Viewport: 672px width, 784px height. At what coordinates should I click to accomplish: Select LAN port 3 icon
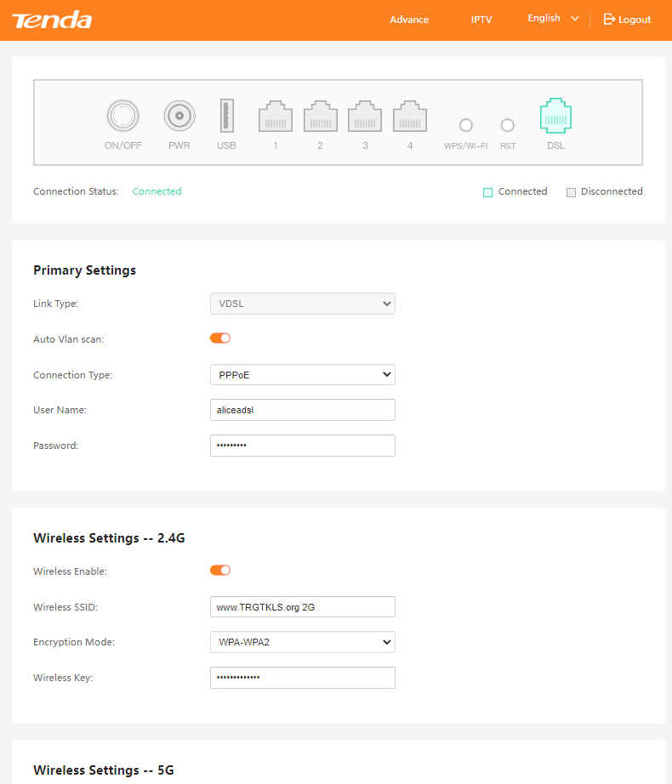(365, 116)
